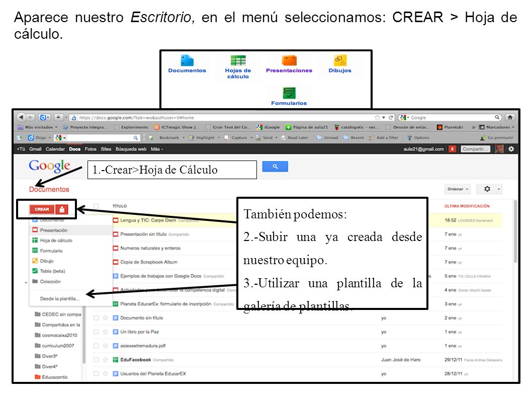Reload the page with the refresh icon
Viewport: 532px width, 399px height.
click(391, 118)
